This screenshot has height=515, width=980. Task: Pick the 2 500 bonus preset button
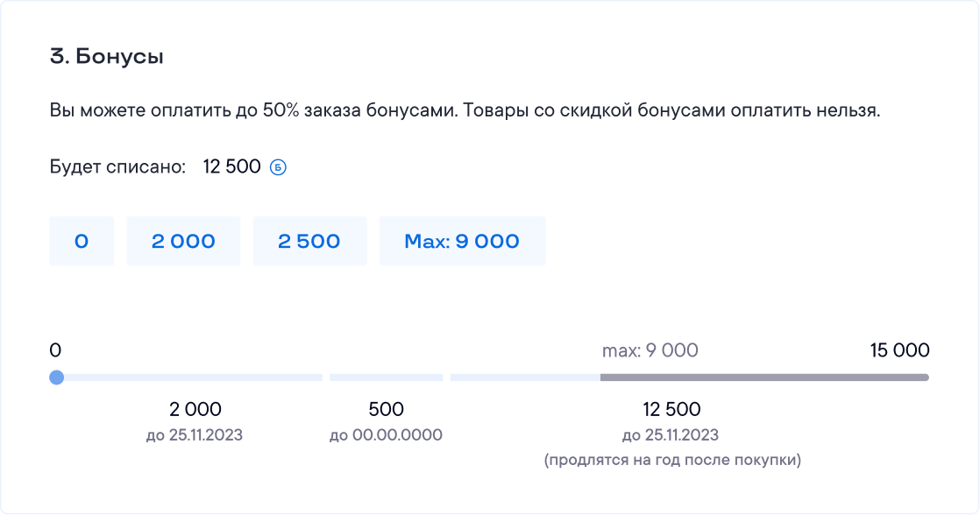tap(309, 241)
